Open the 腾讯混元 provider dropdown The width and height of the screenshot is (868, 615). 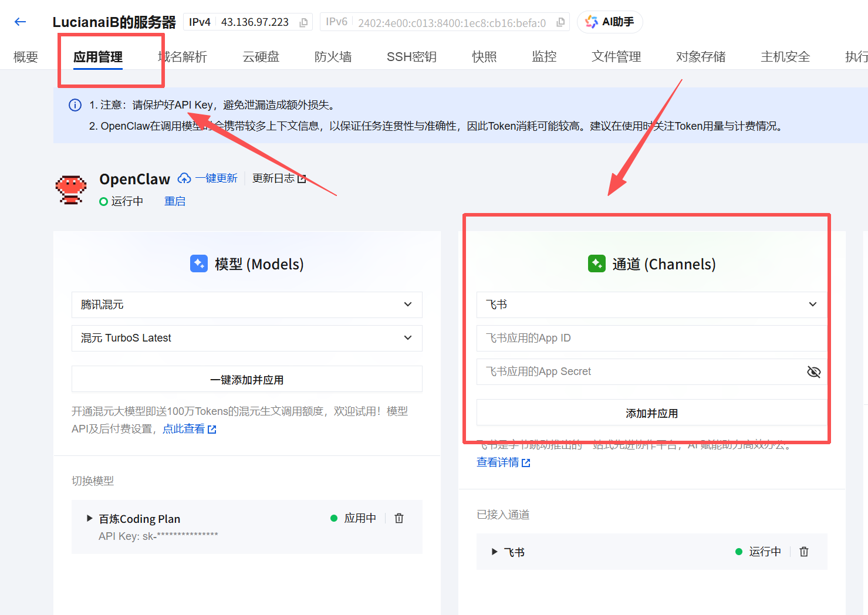click(246, 305)
